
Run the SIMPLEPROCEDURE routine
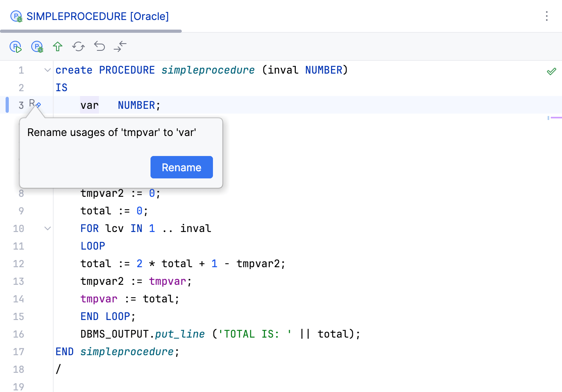tap(15, 46)
